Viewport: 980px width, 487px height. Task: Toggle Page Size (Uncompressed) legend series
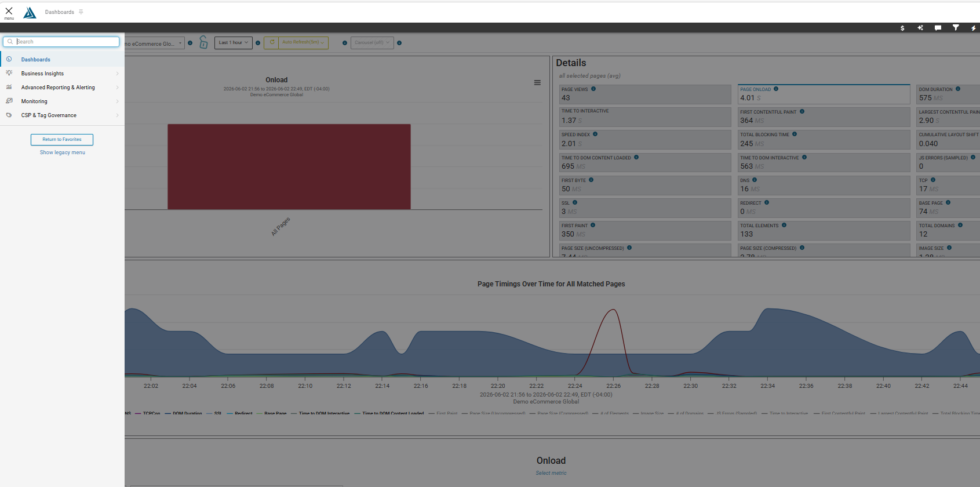pos(494,413)
